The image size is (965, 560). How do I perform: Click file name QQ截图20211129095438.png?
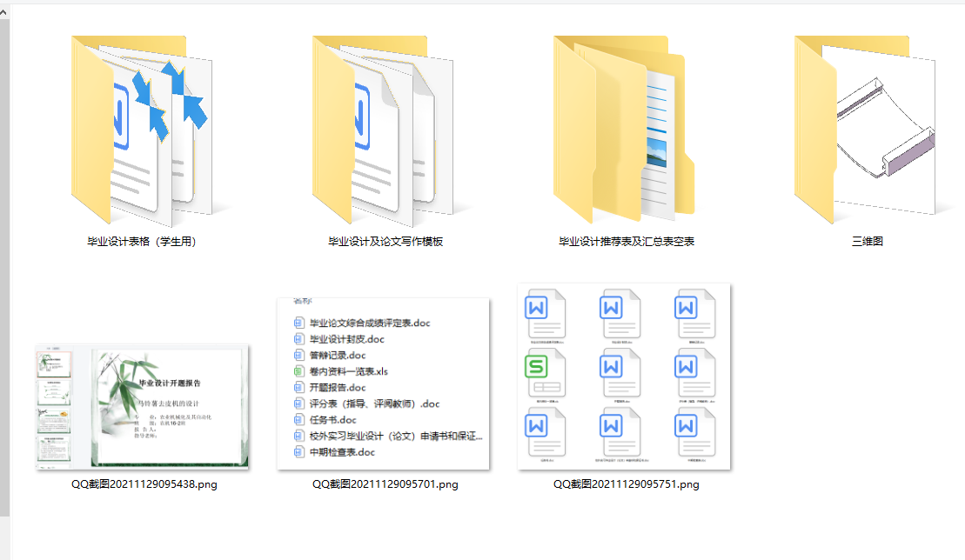click(144, 484)
